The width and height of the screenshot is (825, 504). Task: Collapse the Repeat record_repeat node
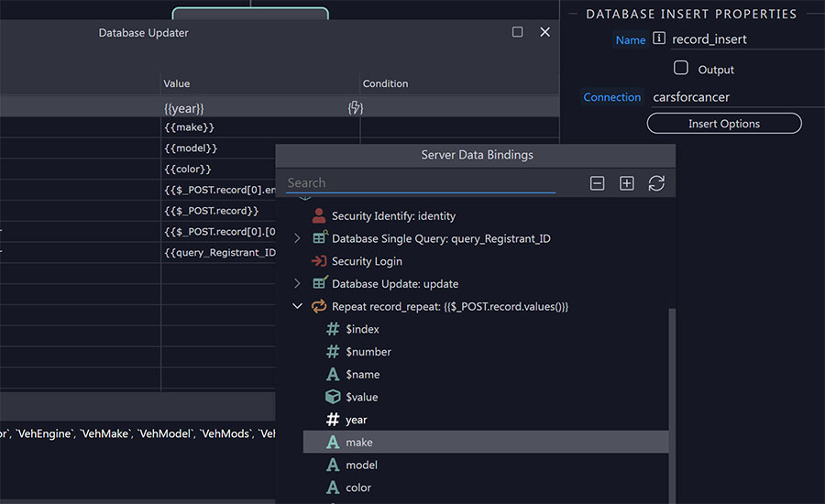coord(297,306)
